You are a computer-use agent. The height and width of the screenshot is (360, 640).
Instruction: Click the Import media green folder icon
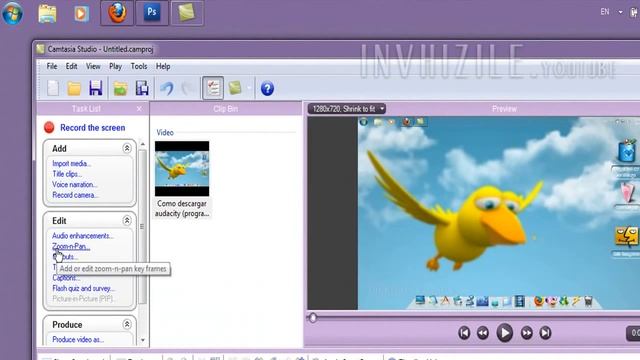(x=120, y=88)
